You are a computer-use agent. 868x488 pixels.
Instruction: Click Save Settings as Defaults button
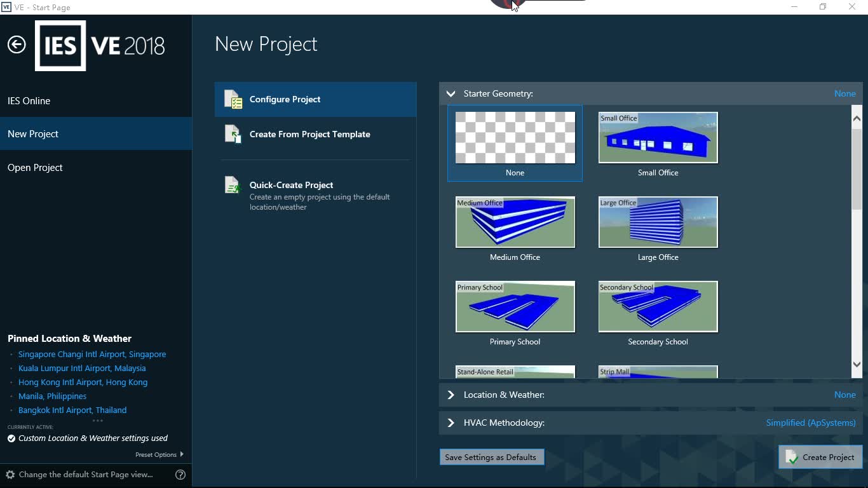tap(492, 457)
